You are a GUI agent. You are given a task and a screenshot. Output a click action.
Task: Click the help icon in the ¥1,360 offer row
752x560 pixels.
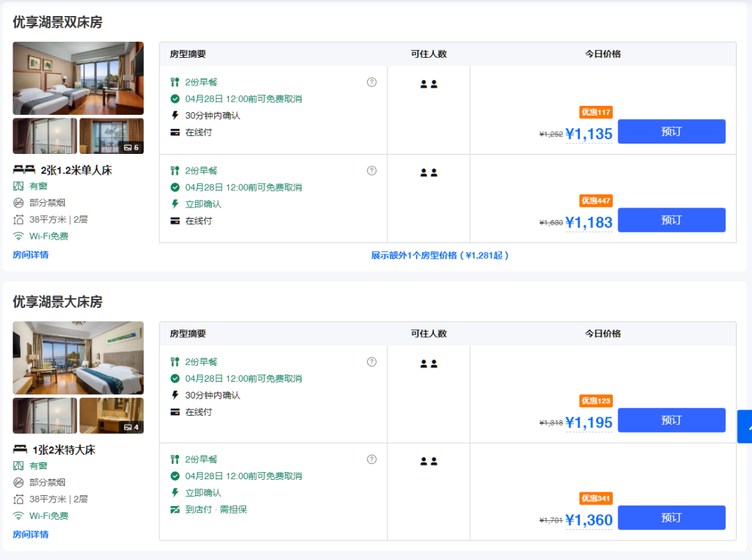[x=372, y=459]
